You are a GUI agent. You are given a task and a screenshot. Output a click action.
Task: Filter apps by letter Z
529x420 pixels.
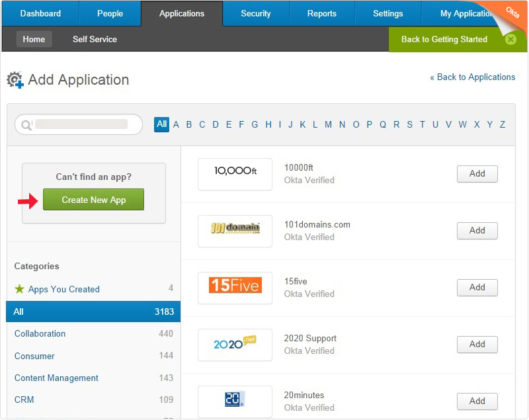click(503, 125)
